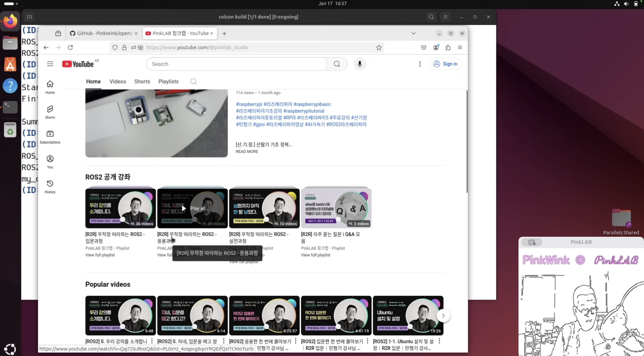644x356 pixels.
Task: Open Shorts in the YouTube sidebar
Action: (50, 112)
